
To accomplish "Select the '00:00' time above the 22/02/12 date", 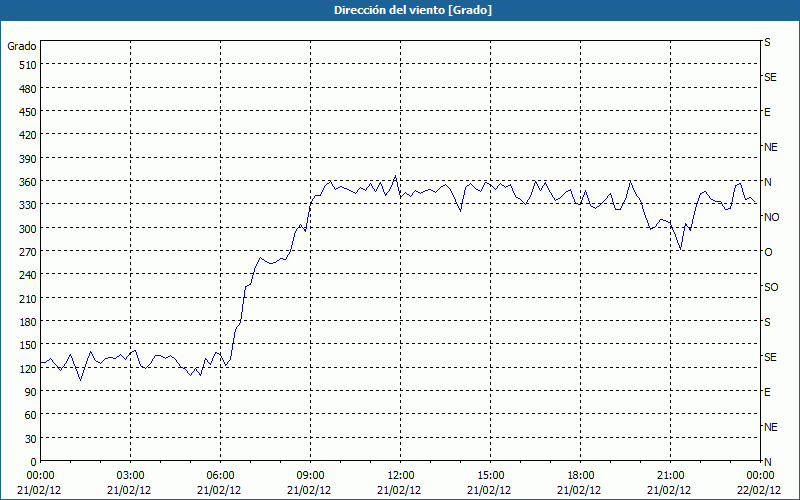I will point(761,476).
